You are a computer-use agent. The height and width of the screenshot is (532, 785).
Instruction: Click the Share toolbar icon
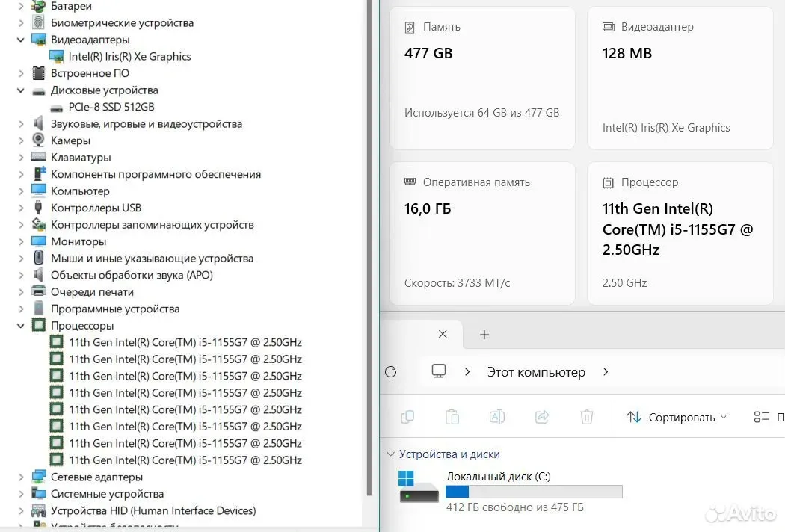pos(542,417)
